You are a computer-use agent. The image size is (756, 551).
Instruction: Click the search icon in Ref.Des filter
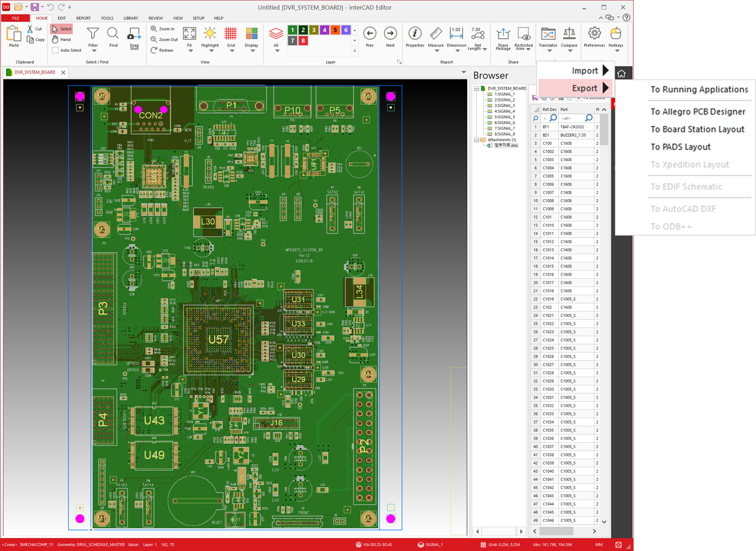pos(553,118)
